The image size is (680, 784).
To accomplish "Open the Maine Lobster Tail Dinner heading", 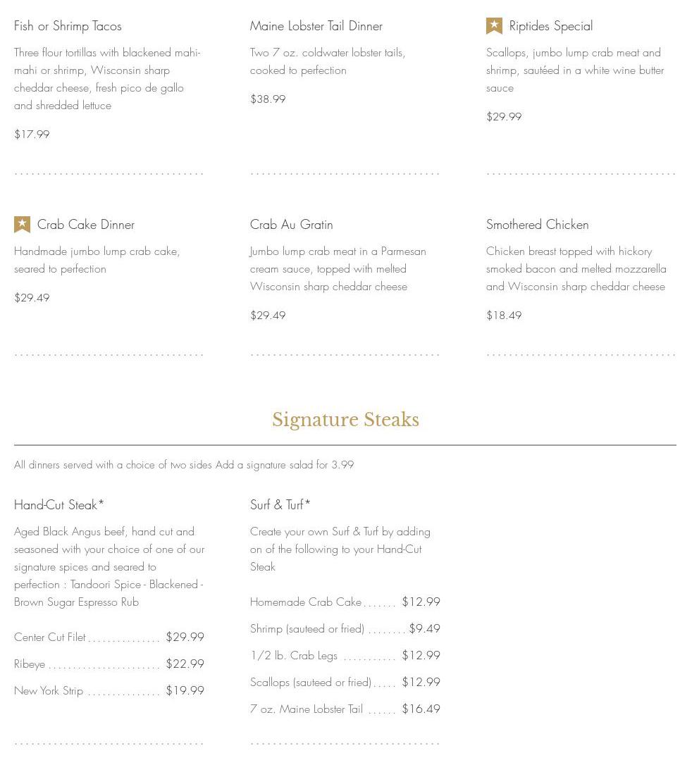I will click(x=316, y=26).
